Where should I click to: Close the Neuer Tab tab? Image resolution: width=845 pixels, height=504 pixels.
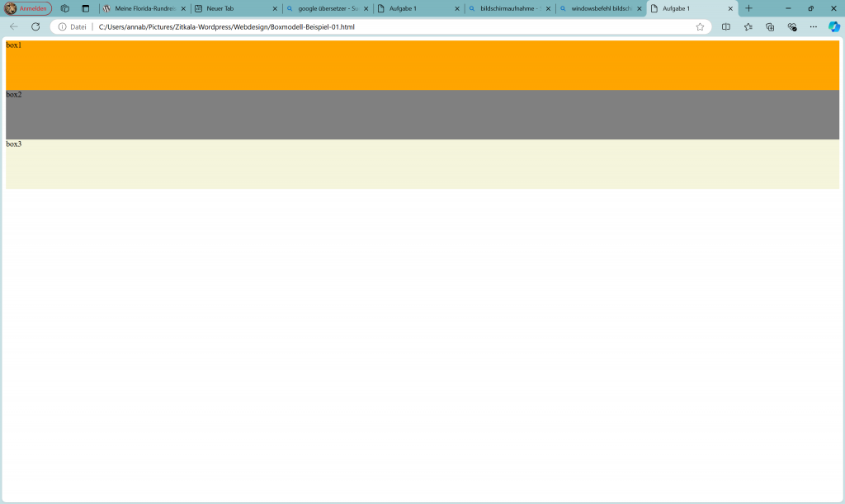[275, 8]
